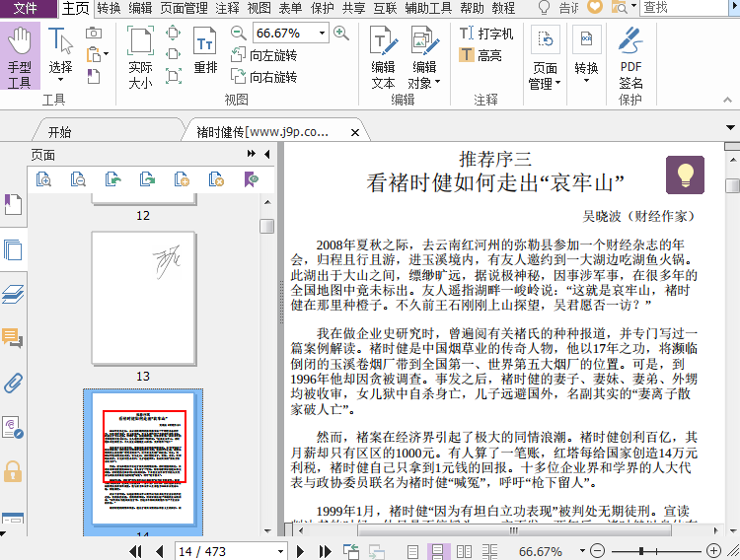Click the insert page icon in Pages panel
The width and height of the screenshot is (740, 560).
pyautogui.click(x=182, y=179)
